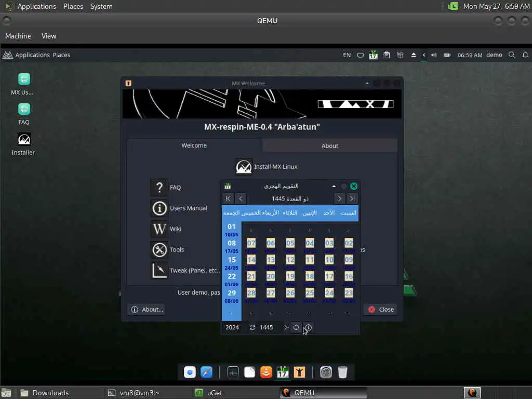Screen dimensions: 532x399
Task: Open the Users Manual info icon
Action: pyautogui.click(x=159, y=208)
